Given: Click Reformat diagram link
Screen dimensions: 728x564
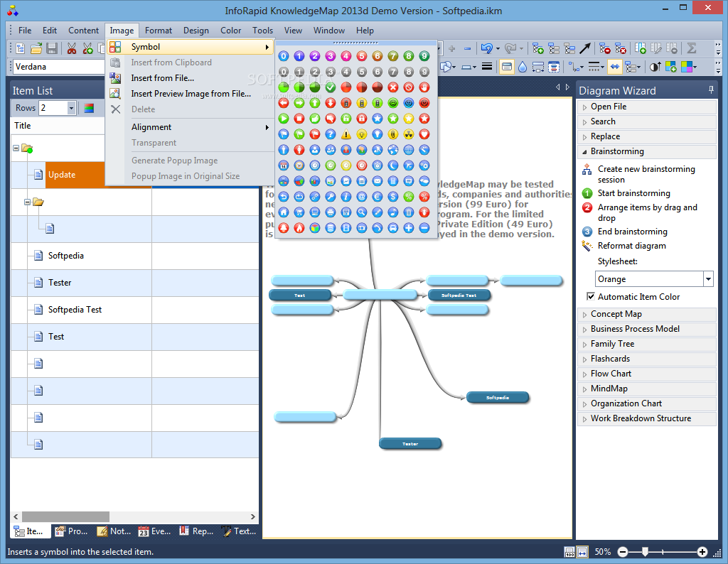Looking at the screenshot, I should [x=631, y=246].
